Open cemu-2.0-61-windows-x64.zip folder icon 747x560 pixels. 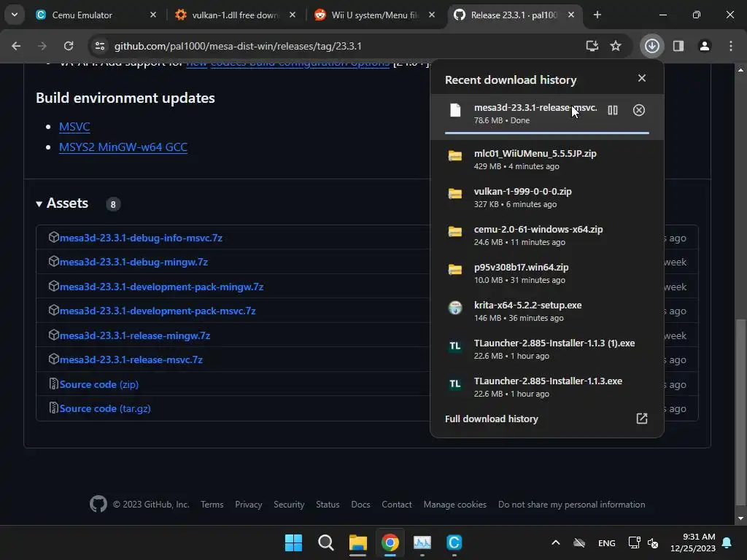coord(455,232)
